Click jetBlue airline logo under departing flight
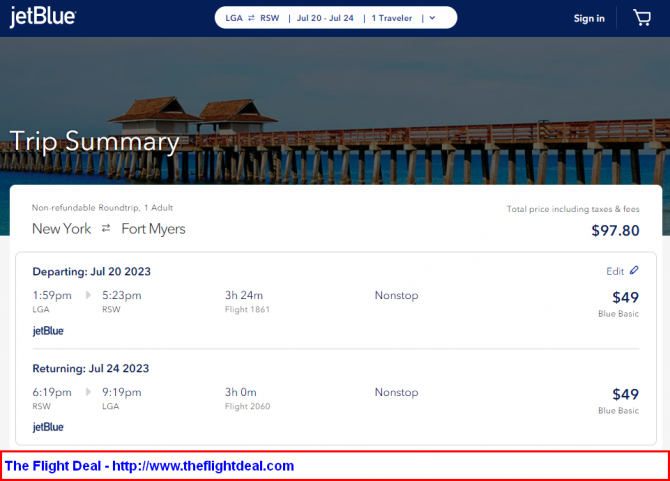 [x=48, y=331]
